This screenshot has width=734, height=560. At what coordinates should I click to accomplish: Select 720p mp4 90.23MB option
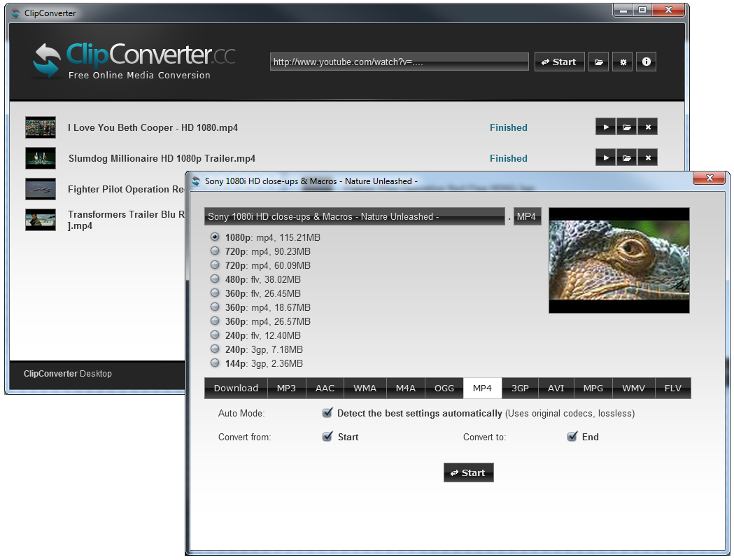coord(215,251)
